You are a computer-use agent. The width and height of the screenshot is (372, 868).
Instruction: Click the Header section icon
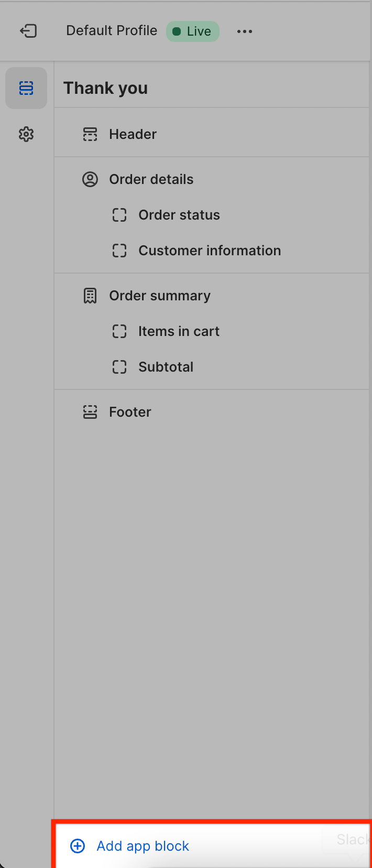click(x=90, y=134)
